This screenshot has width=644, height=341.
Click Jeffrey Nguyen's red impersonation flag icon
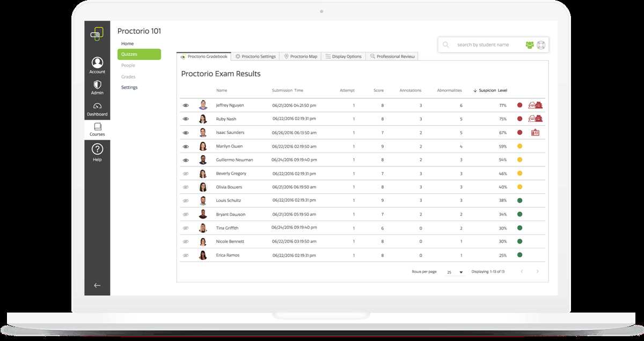(536, 105)
